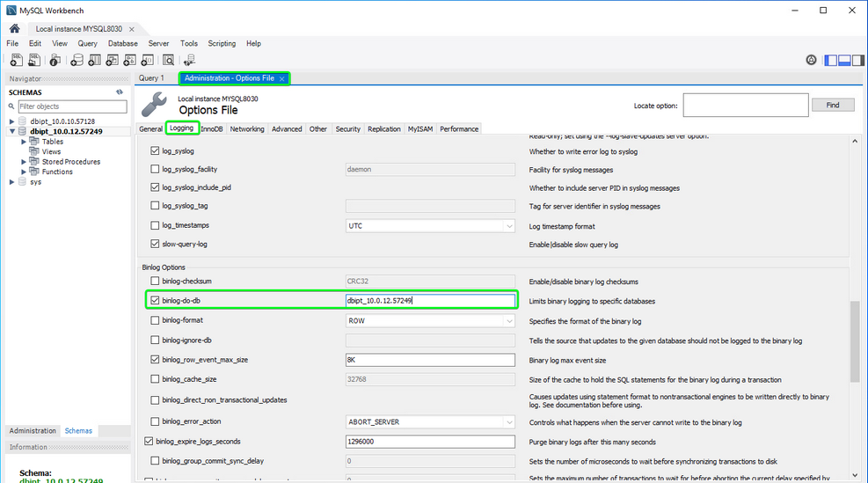The image size is (868, 483).
Task: Open Workbench preferences gear icon
Action: 811,60
